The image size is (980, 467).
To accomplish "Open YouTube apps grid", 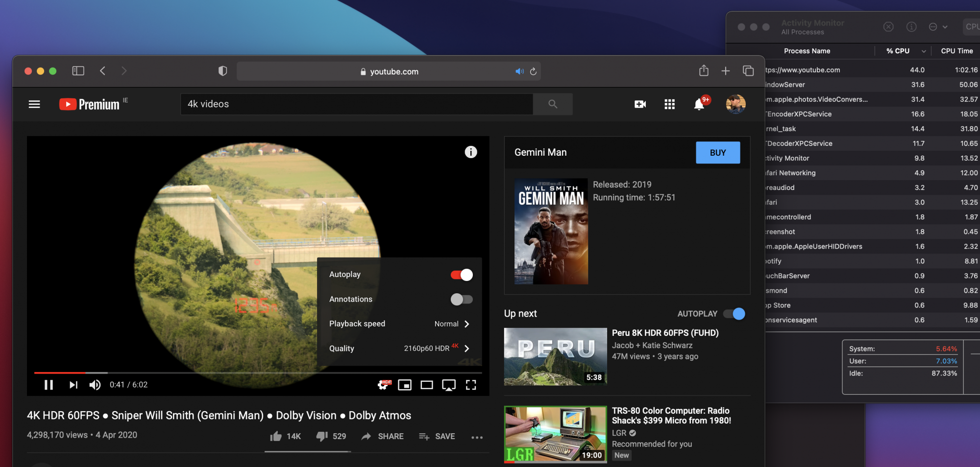I will (x=669, y=104).
